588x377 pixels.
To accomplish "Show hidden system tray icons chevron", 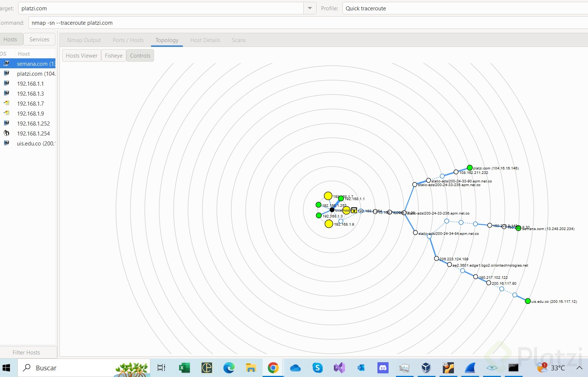I will [x=579, y=368].
